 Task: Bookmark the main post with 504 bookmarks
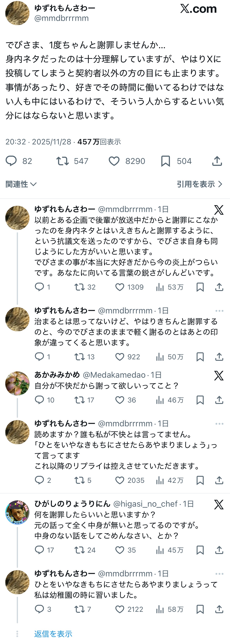[x=166, y=161]
